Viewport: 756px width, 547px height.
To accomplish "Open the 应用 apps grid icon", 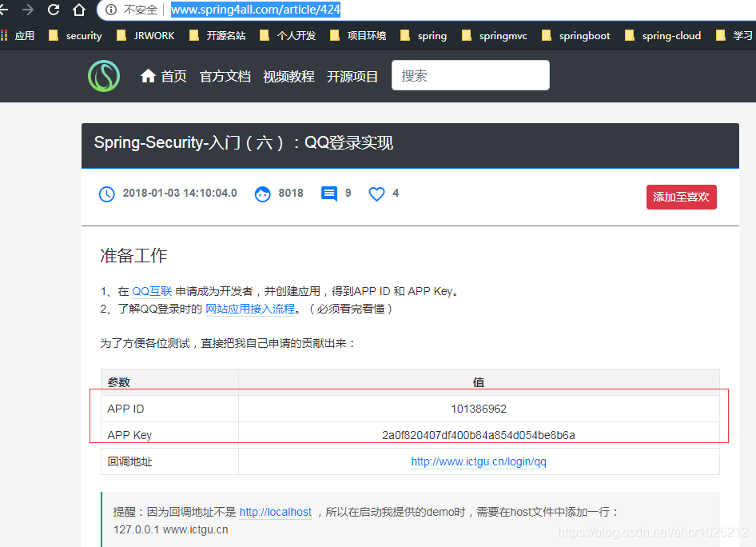I will pos(4,35).
